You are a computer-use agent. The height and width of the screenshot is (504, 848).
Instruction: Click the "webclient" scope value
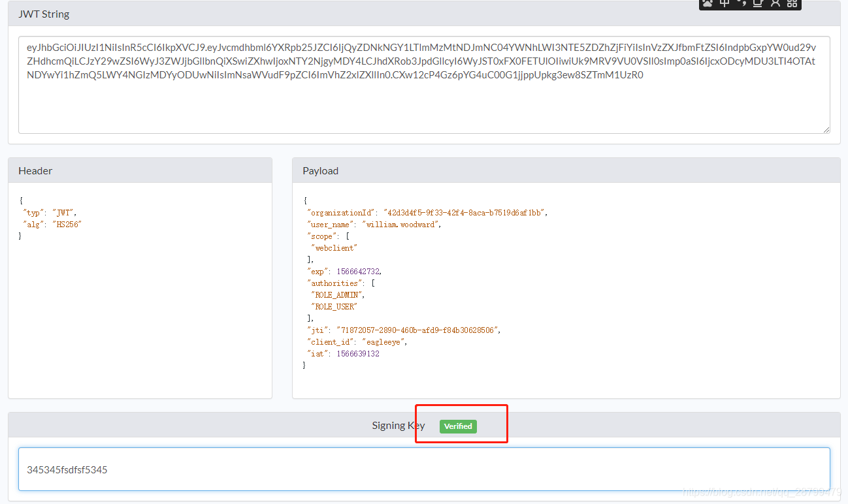pyautogui.click(x=334, y=248)
